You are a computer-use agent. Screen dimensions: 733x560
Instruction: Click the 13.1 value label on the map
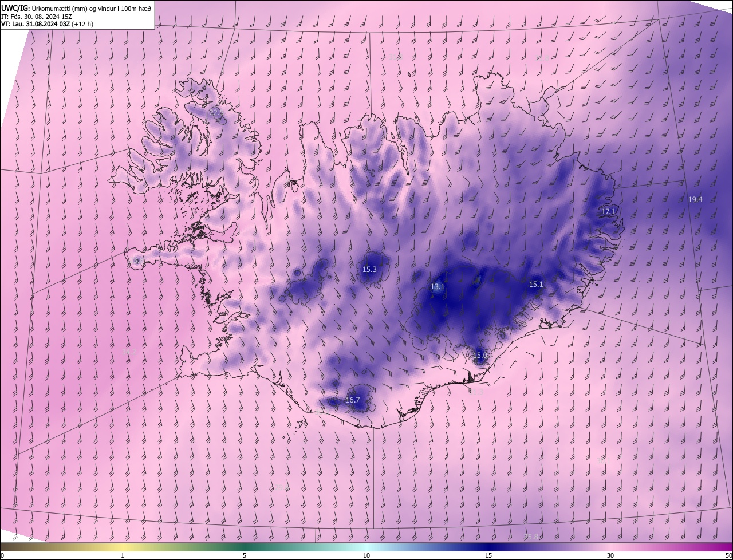[438, 287]
